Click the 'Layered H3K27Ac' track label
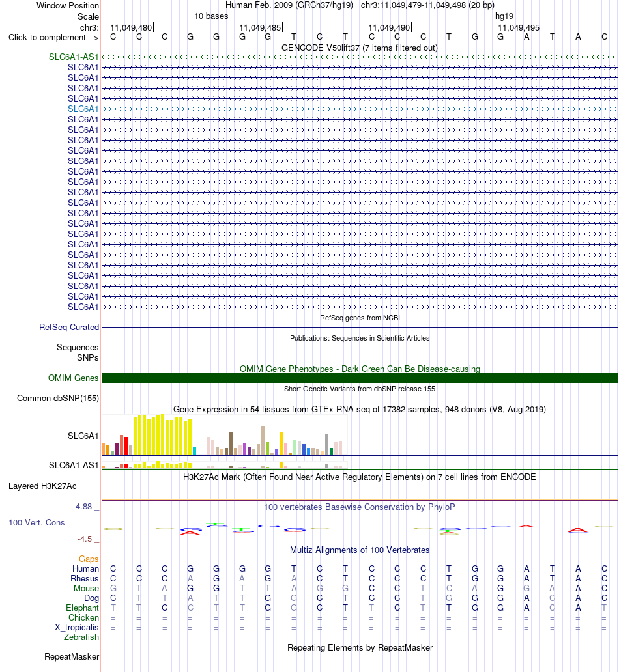This screenshot has width=619, height=672. coord(42,486)
